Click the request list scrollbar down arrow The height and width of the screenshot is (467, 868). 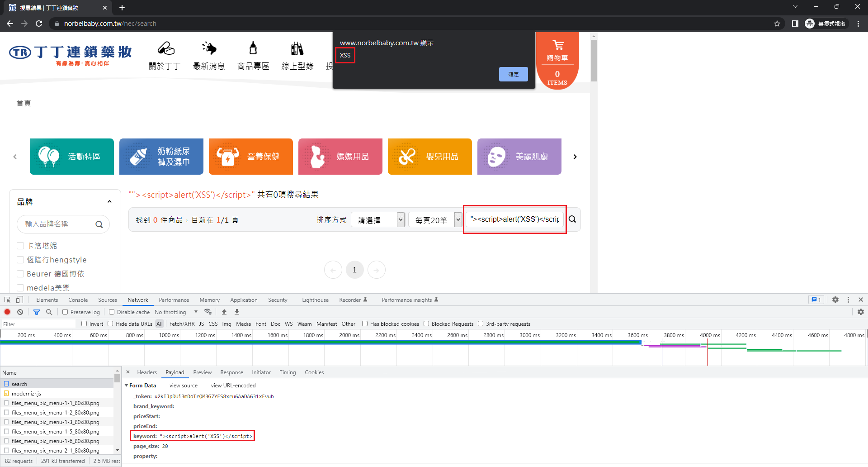[x=118, y=450]
